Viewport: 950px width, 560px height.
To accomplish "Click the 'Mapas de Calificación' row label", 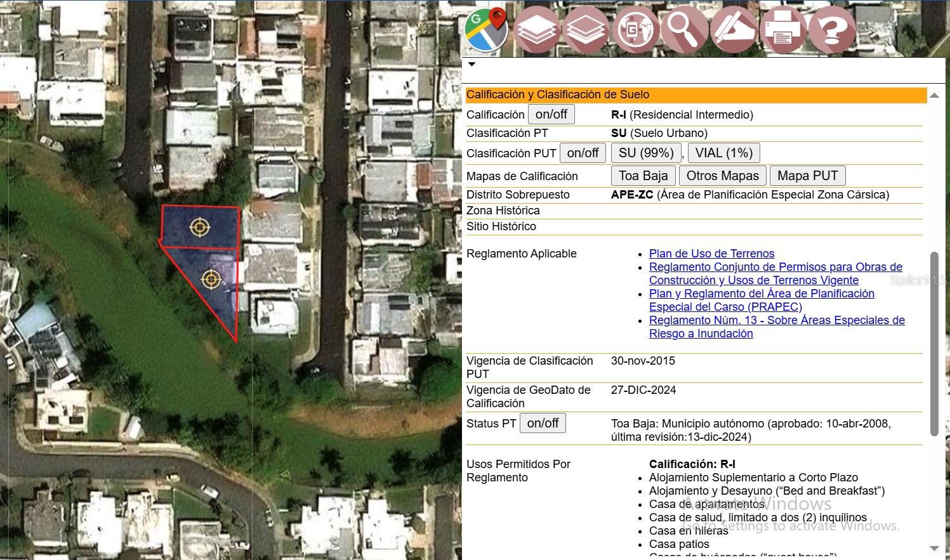I will pos(522,176).
